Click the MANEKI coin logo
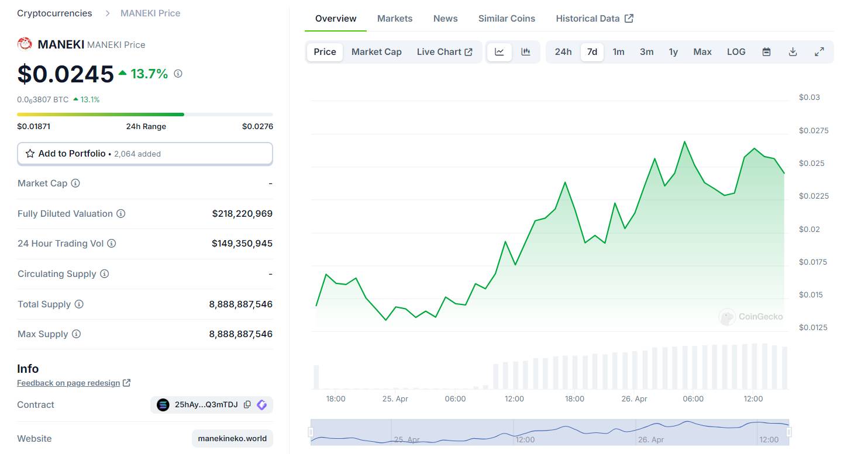 pyautogui.click(x=25, y=44)
